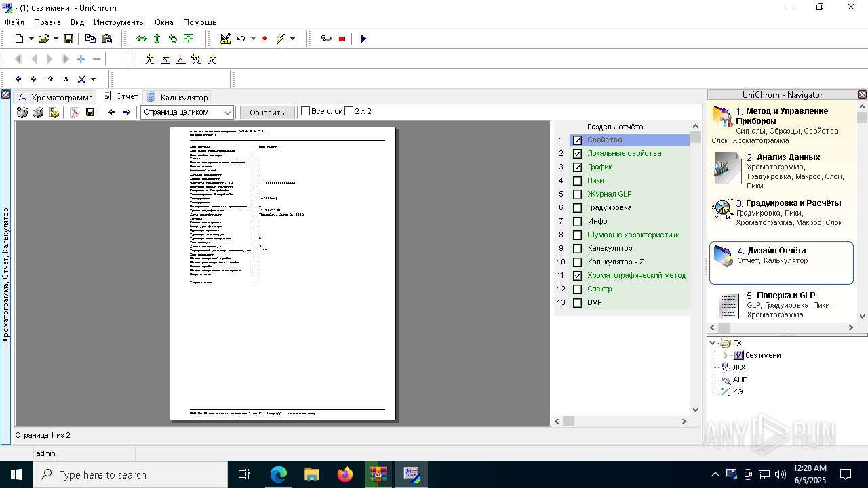Screen dimensions: 868x488
Task: Open Navigator step 'Метод и Управление Прибором'
Action: point(781,125)
